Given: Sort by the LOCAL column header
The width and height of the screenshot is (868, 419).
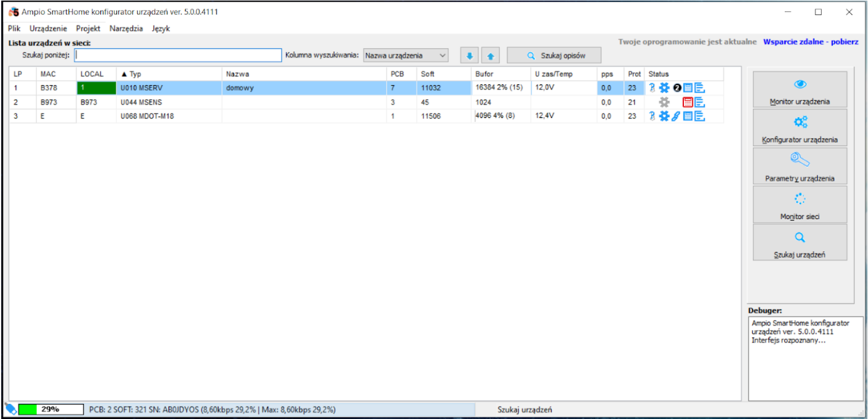Looking at the screenshot, I should tap(96, 74).
